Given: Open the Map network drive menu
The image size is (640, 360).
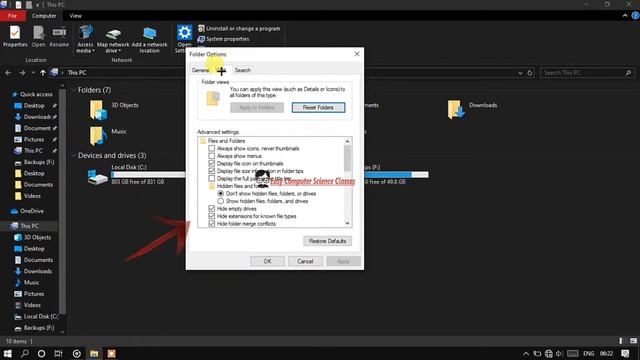Looking at the screenshot, I should click(x=113, y=39).
